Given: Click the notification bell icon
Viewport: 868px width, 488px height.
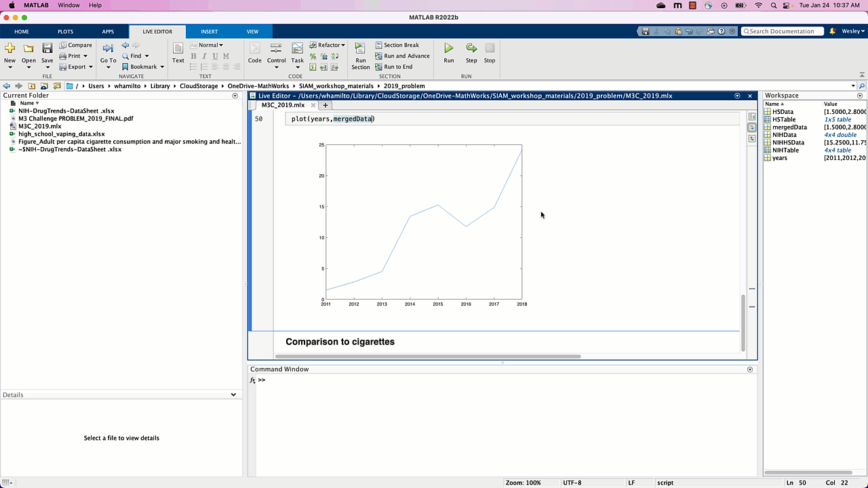Looking at the screenshot, I should tap(832, 31).
